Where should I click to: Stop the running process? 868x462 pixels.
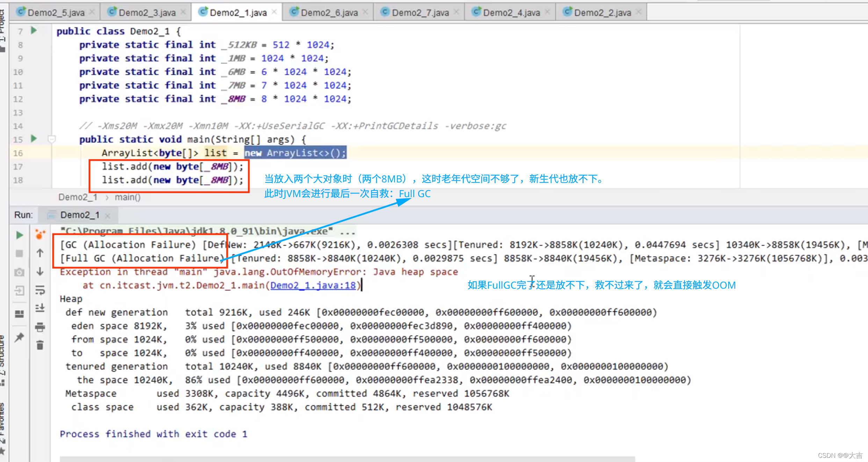point(20,253)
